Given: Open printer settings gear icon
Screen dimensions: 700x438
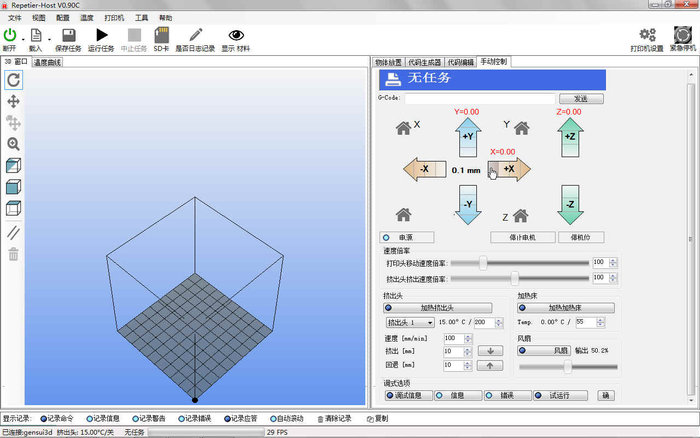Looking at the screenshot, I should click(x=647, y=36).
